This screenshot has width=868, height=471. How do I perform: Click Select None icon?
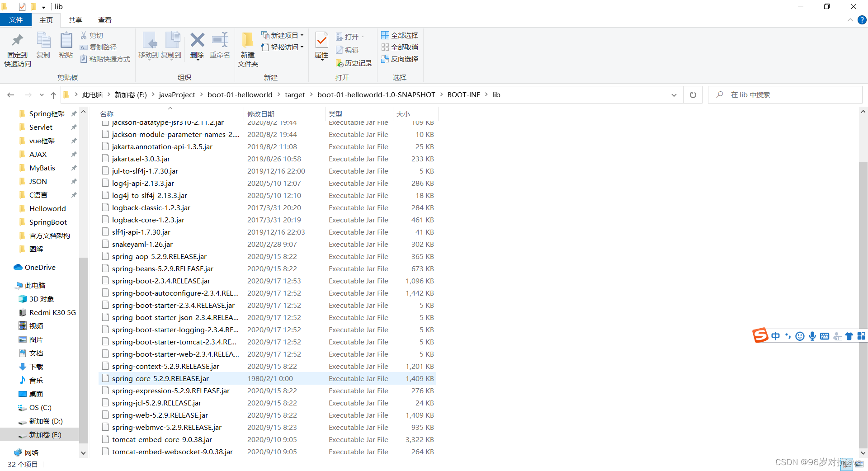tap(385, 47)
